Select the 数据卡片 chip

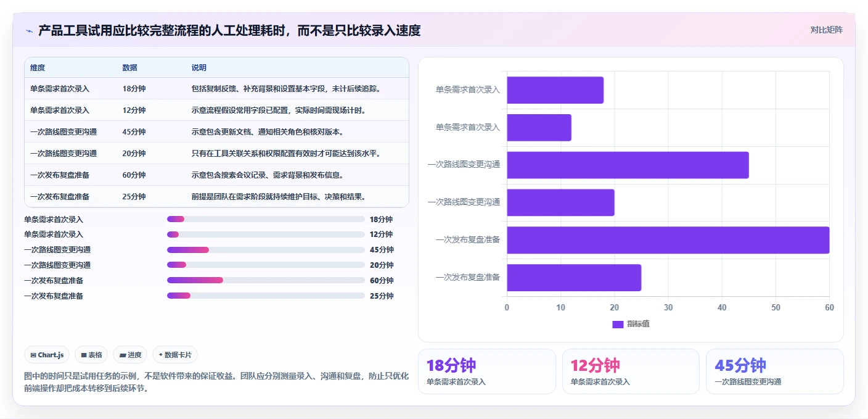coord(175,355)
